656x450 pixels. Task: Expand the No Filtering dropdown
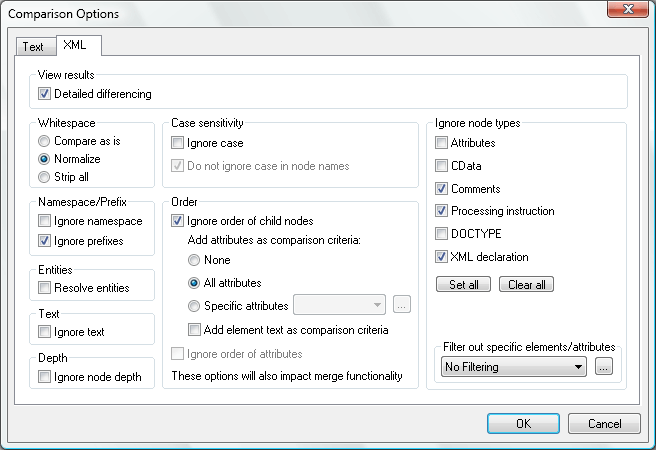(x=579, y=367)
